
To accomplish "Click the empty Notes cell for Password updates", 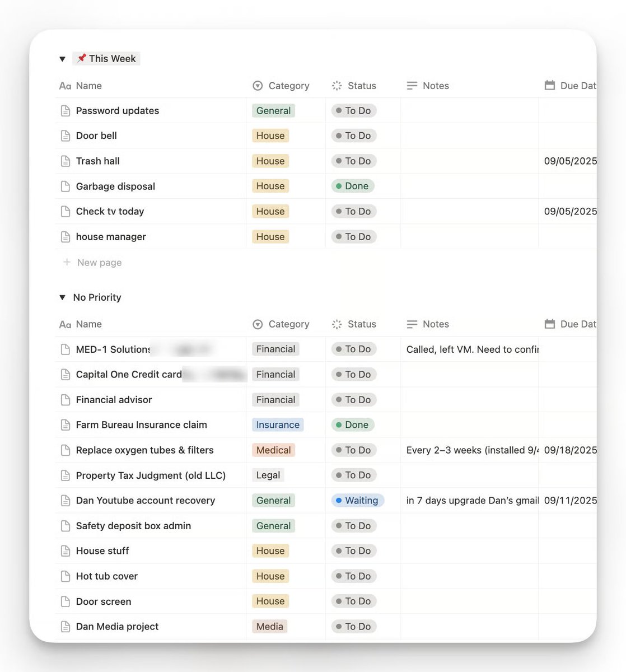I will 469,111.
